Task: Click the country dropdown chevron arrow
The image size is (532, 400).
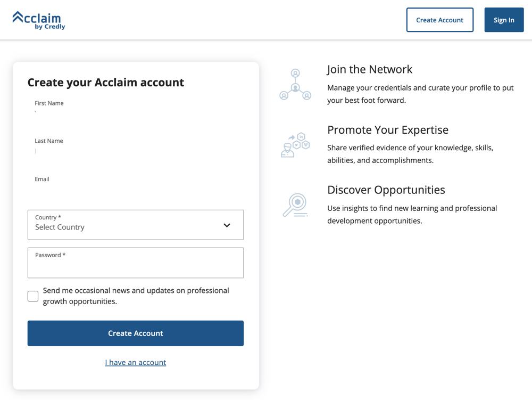Action: tap(226, 225)
